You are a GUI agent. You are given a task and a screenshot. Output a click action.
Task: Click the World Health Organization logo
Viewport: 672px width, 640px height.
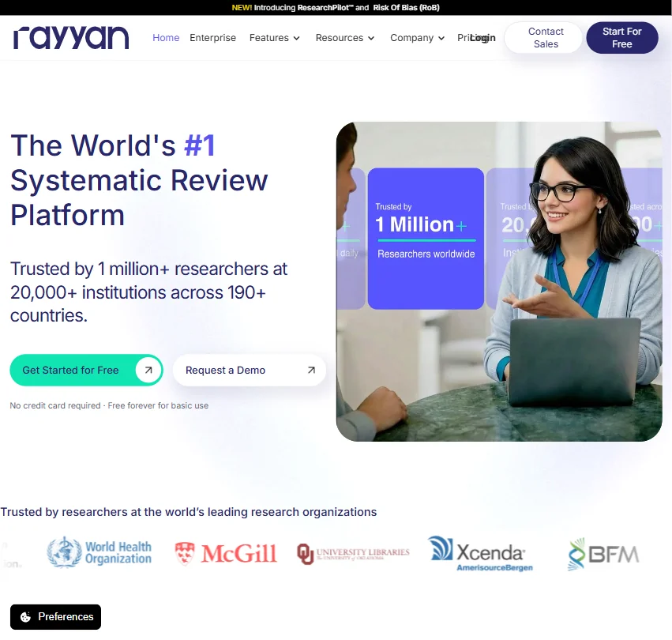[x=99, y=552]
